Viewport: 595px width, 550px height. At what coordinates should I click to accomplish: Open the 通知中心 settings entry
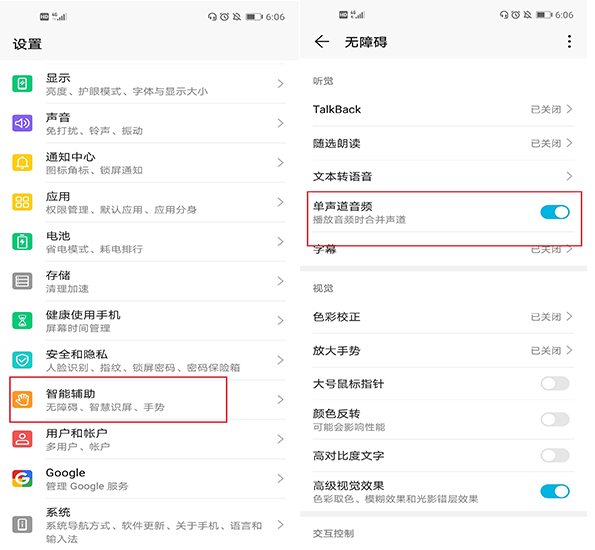click(149, 163)
